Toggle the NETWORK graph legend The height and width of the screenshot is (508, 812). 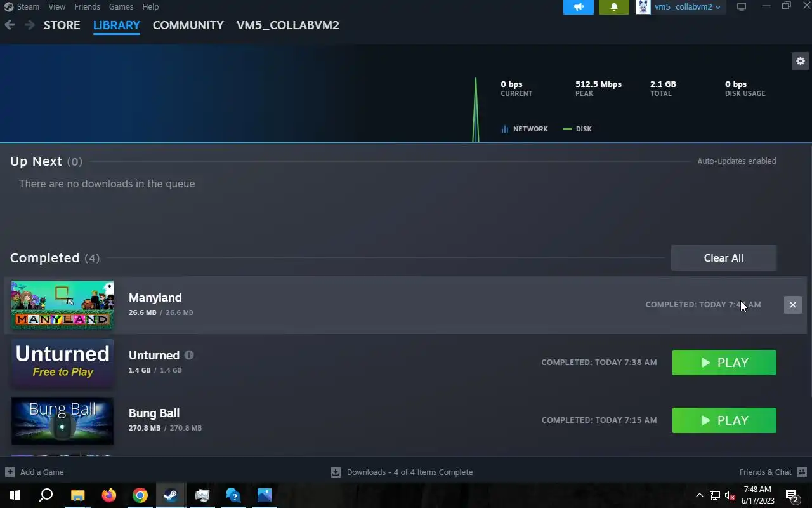click(x=524, y=129)
